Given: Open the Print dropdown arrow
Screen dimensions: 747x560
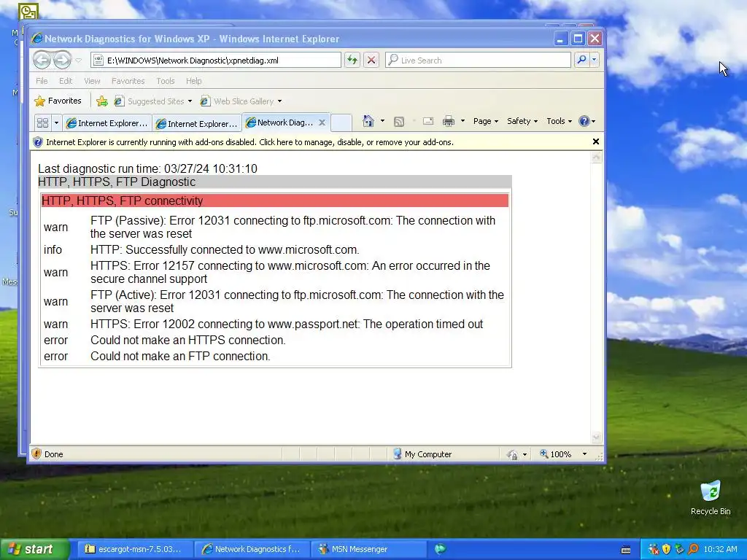Looking at the screenshot, I should [462, 121].
